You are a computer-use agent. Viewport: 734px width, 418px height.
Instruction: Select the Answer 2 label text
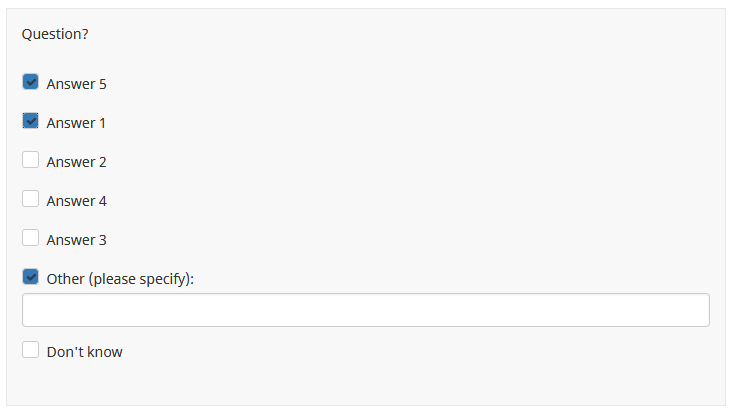pos(76,162)
